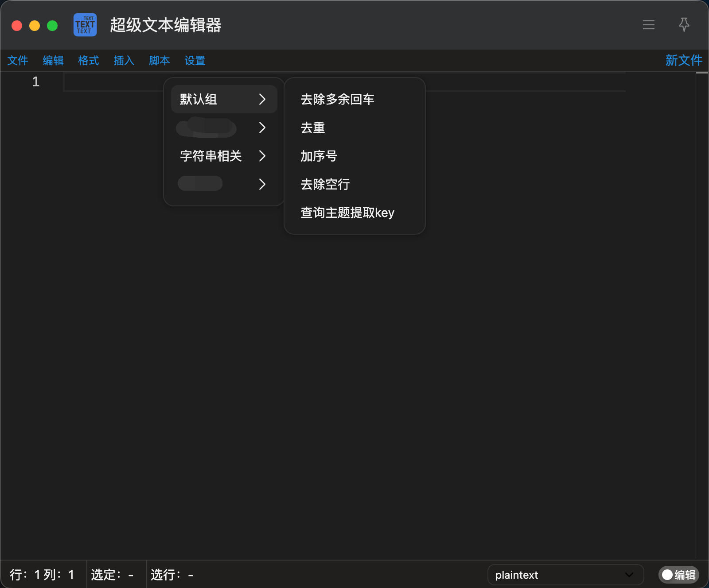Screen dimensions: 709x588
Task: Click the pin window icon
Action: tap(684, 25)
